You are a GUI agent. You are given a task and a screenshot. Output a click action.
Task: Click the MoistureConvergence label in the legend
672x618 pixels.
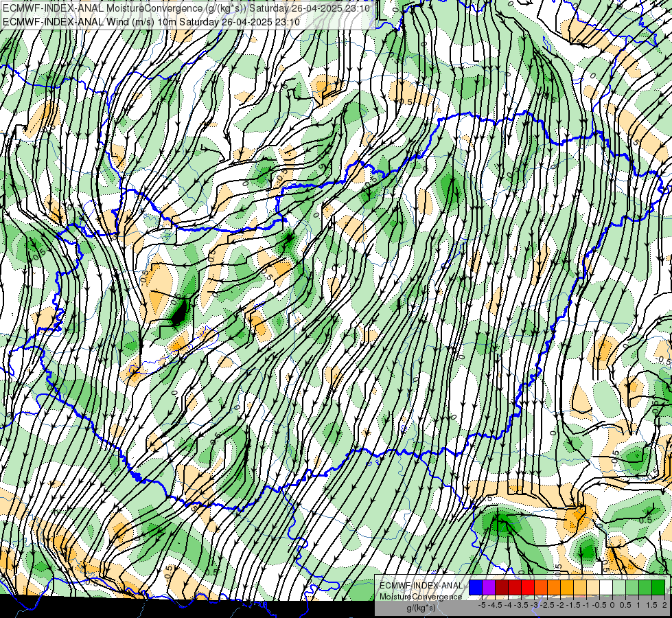tap(421, 597)
